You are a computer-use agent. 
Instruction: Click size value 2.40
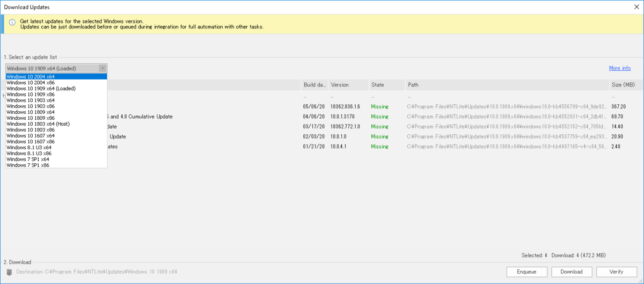pos(616,147)
